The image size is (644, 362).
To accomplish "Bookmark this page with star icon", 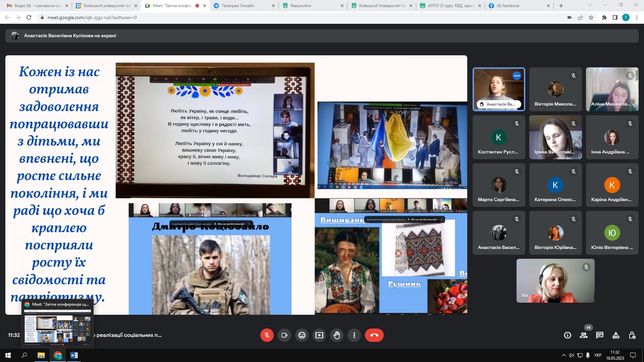I will point(591,17).
